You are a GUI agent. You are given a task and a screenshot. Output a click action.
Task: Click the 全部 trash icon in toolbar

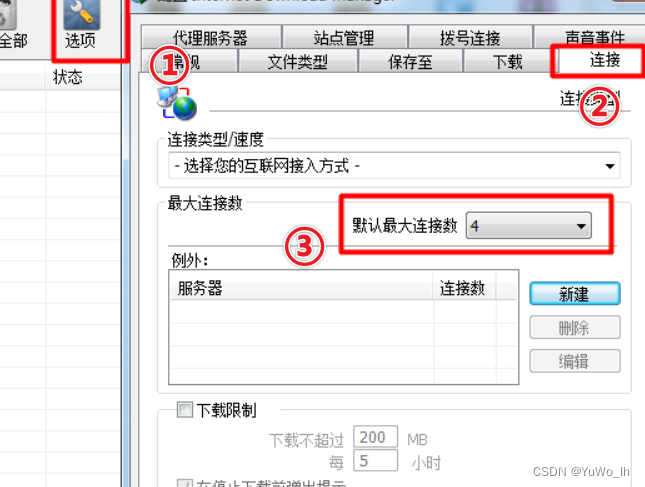pyautogui.click(x=7, y=14)
